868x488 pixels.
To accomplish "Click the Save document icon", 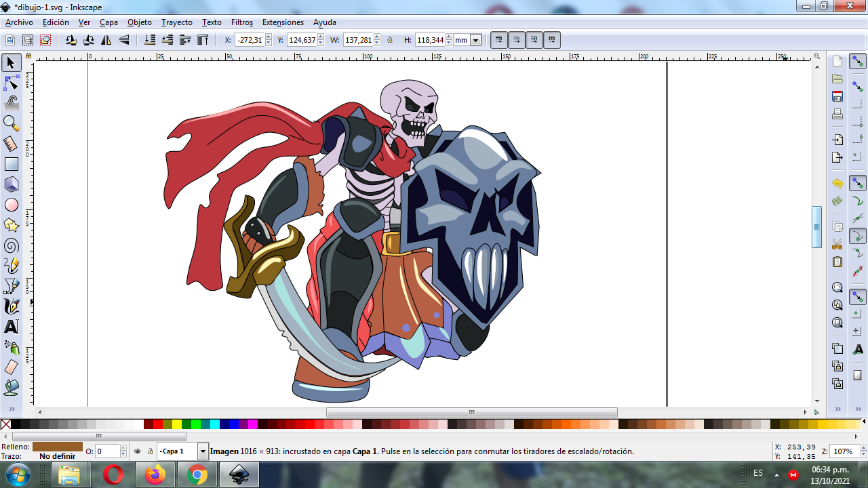I will (x=837, y=96).
